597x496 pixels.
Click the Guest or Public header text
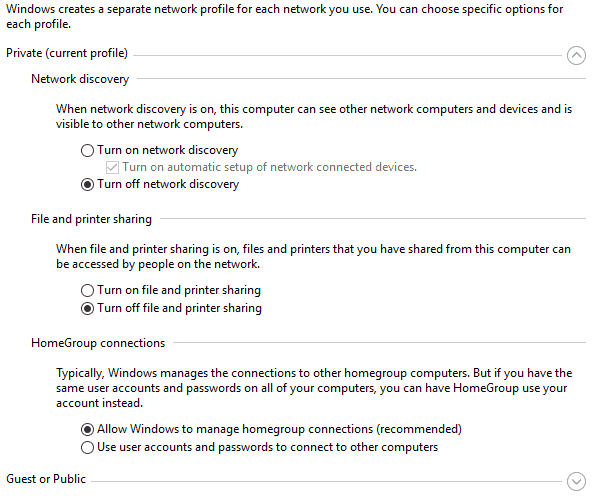coord(46,478)
